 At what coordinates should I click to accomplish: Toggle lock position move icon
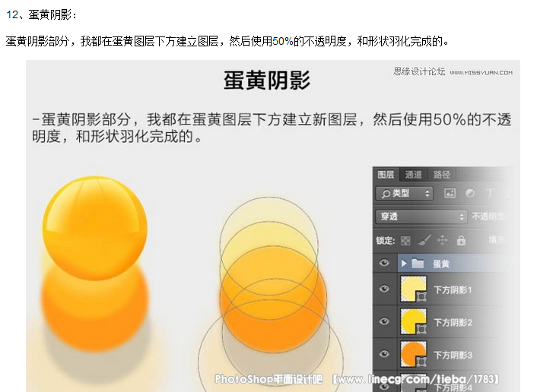(x=443, y=241)
